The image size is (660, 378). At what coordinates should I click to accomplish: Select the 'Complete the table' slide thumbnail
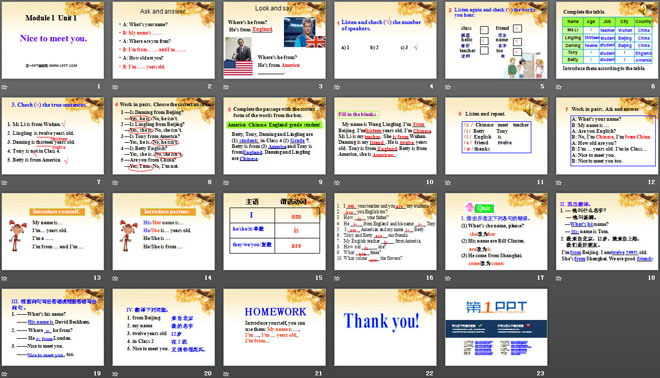coord(607,40)
